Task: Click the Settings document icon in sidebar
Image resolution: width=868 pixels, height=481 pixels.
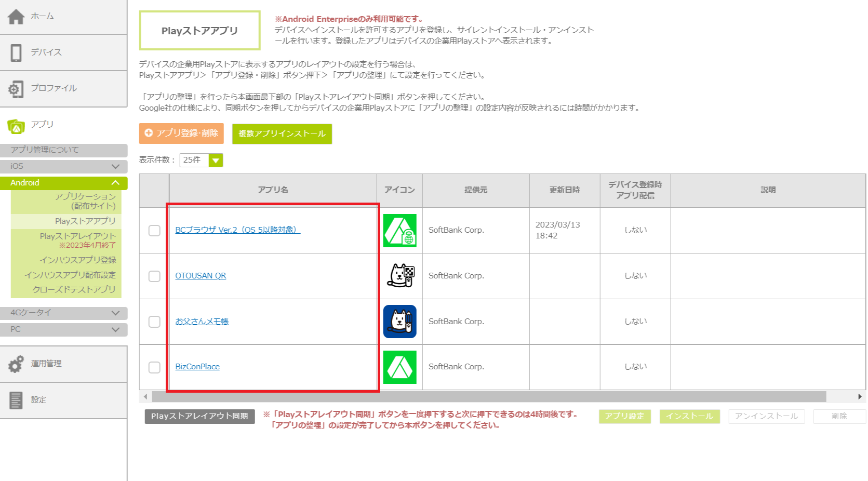Action: 16,400
